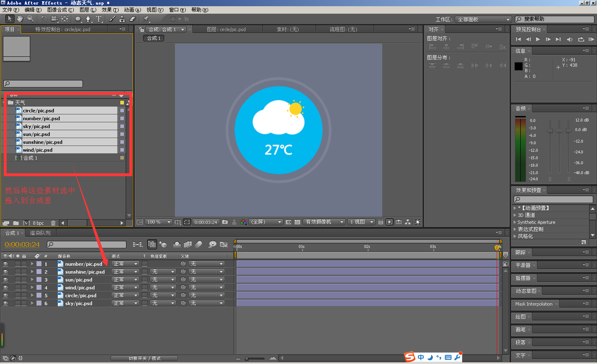597x364 pixels.
Task: Play the preview in preview console
Action: click(538, 39)
